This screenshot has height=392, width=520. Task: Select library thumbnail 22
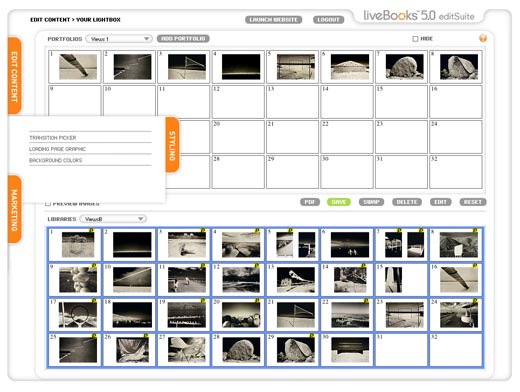pyautogui.click(x=350, y=315)
